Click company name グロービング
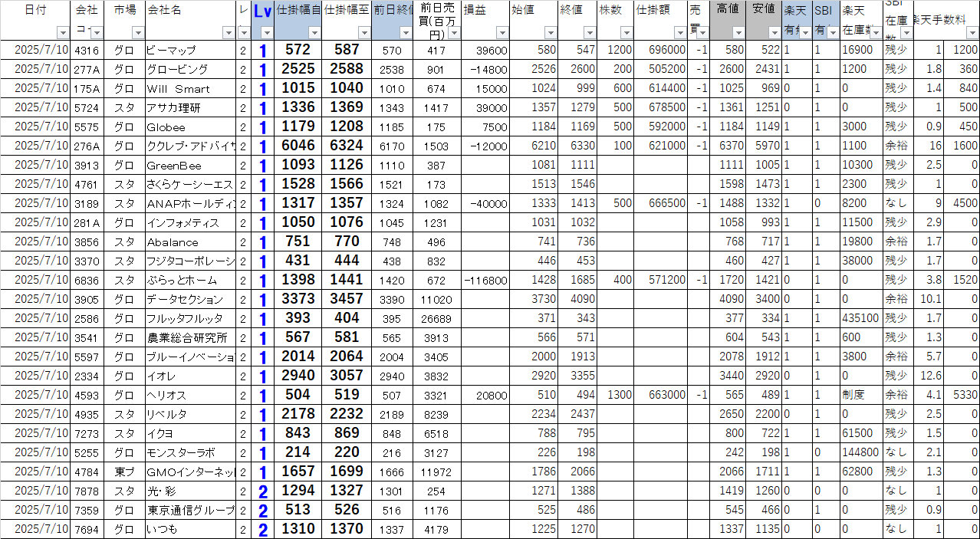 (177, 69)
